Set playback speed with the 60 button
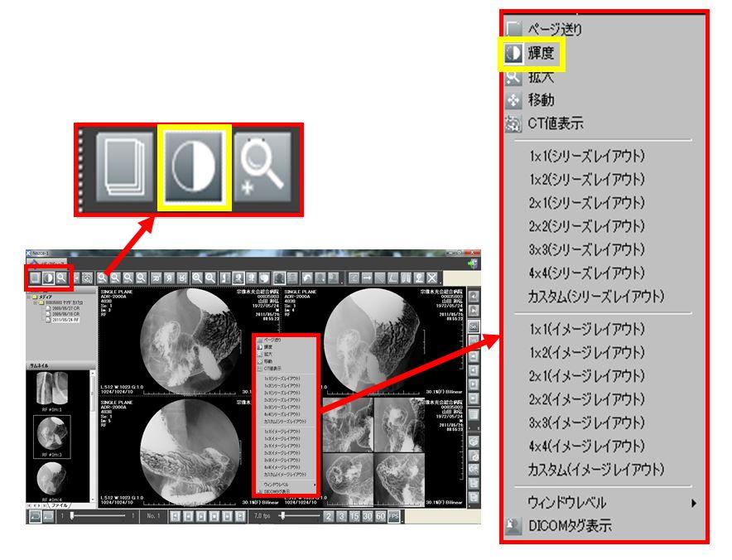The image size is (732, 560). click(380, 516)
